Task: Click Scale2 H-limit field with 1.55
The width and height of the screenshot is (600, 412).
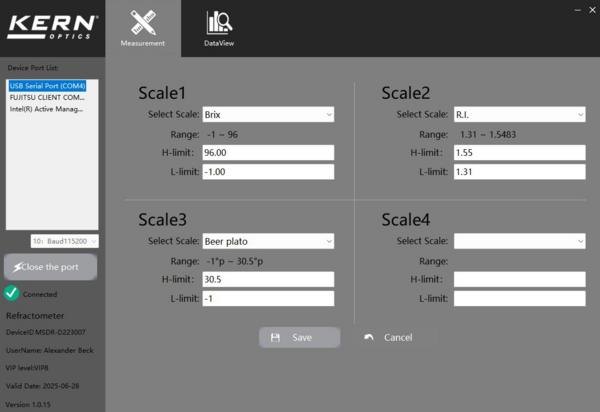Action: (x=520, y=153)
